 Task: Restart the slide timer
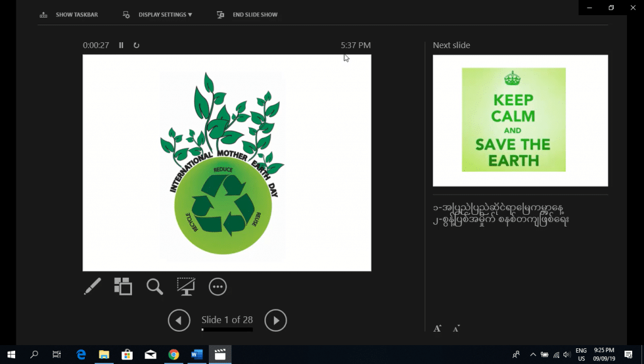(136, 45)
